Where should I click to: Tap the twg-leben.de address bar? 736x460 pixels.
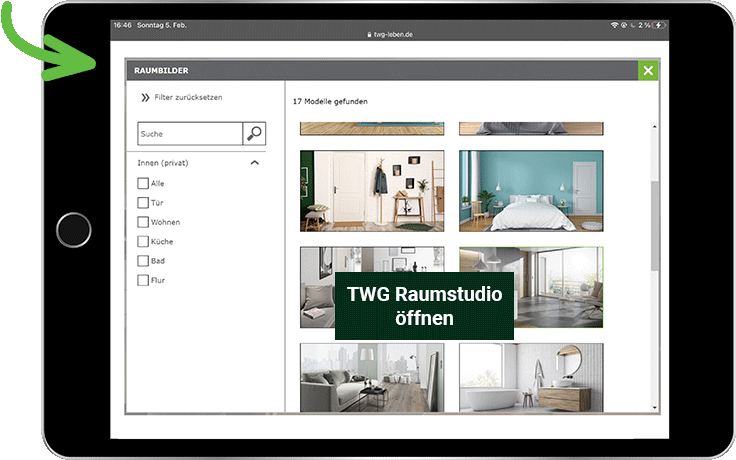tap(390, 34)
